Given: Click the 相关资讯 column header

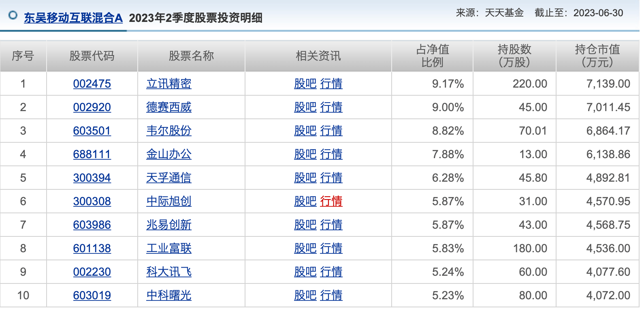Looking at the screenshot, I should (x=318, y=56).
